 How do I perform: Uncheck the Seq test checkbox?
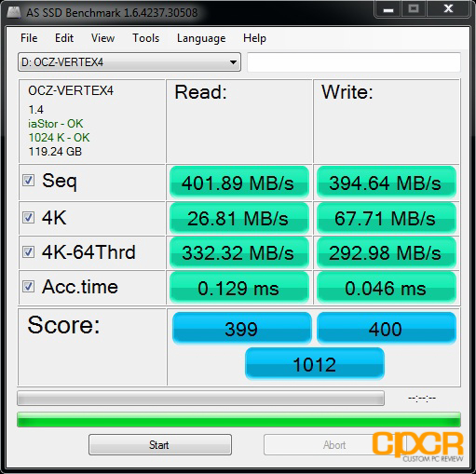tap(28, 181)
